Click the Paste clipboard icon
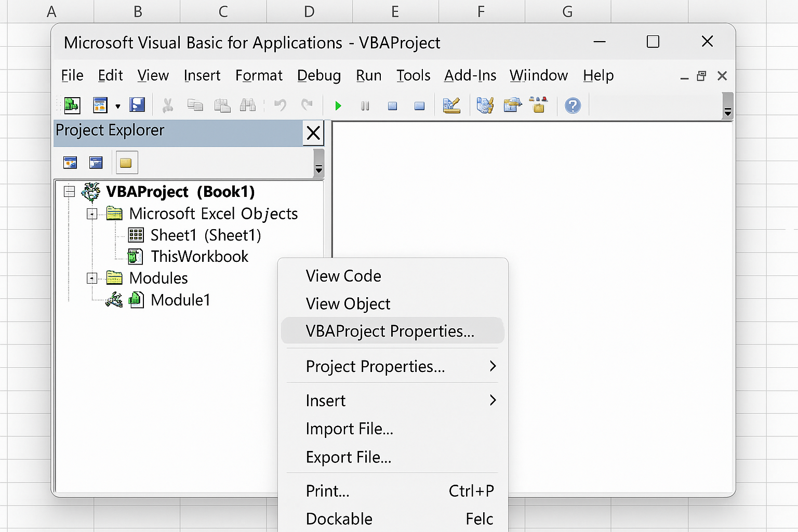The image size is (798, 532). tap(222, 105)
